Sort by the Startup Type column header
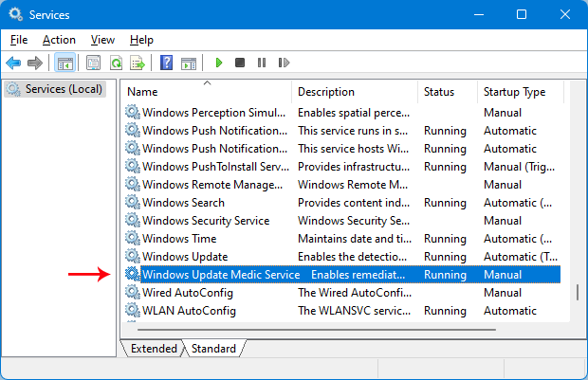This screenshot has width=588, height=380. click(514, 92)
